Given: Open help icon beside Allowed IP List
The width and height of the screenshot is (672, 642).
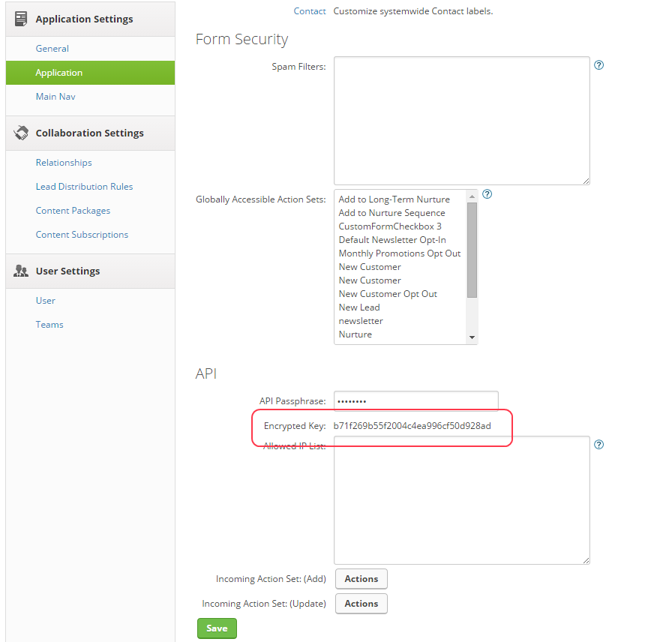Looking at the screenshot, I should point(598,445).
